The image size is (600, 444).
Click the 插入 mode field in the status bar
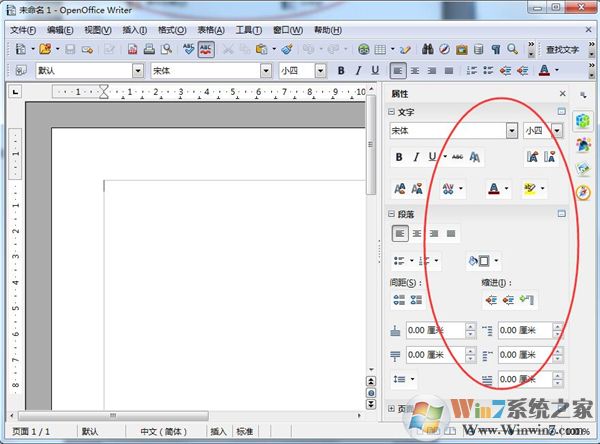[218, 431]
